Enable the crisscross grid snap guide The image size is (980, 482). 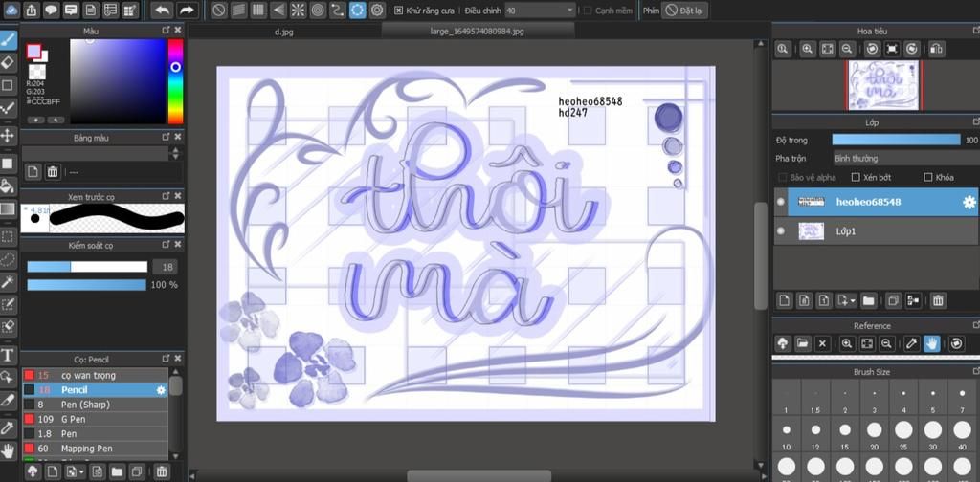[x=258, y=10]
